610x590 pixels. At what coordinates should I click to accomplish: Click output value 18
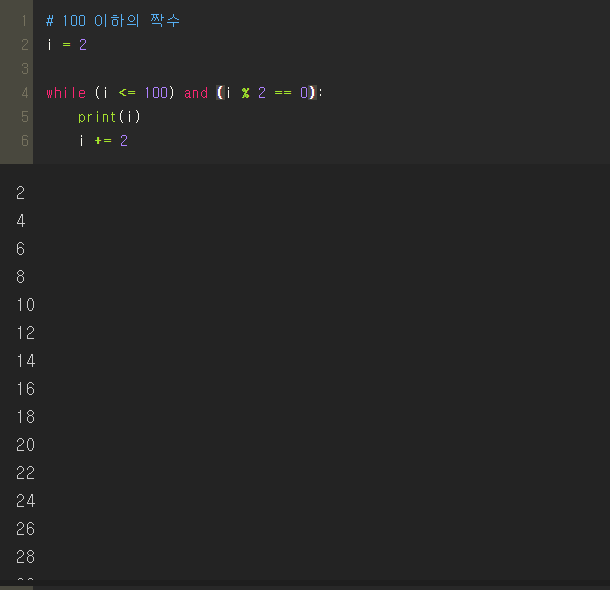(x=26, y=417)
